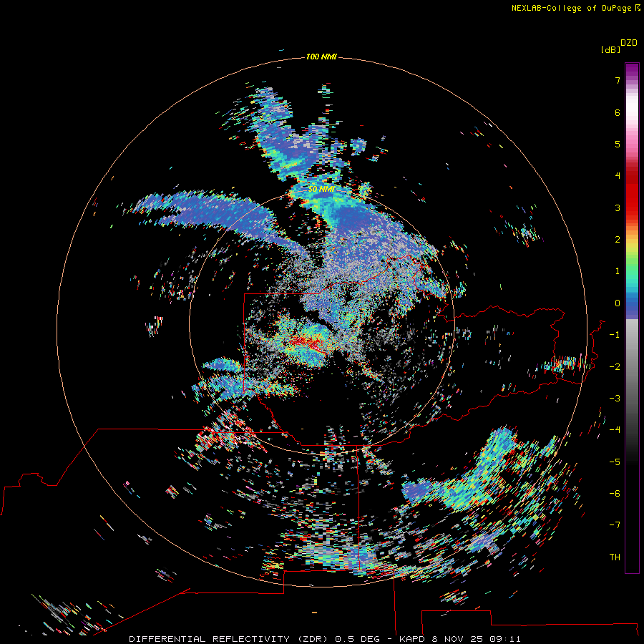Screen dimensions: 644x644
Task: Click the purple top of the color bar
Action: (632, 71)
